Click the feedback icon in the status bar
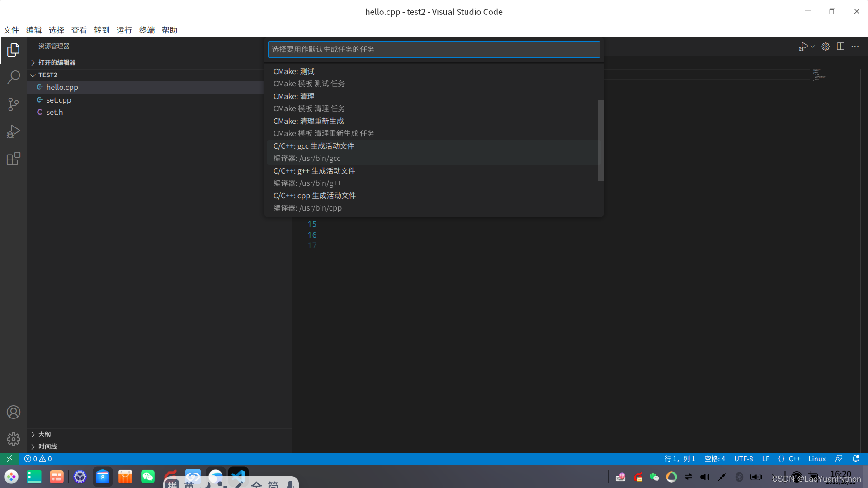Image resolution: width=868 pixels, height=488 pixels. [x=839, y=459]
